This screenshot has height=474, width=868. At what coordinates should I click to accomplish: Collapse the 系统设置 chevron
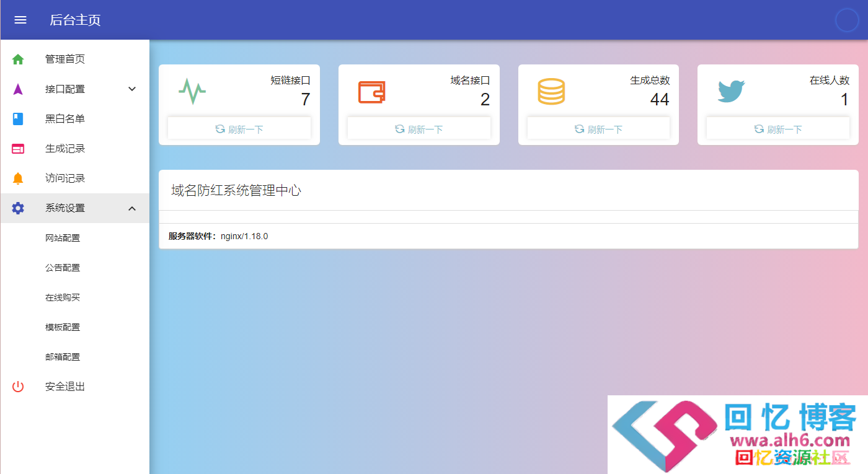point(132,208)
